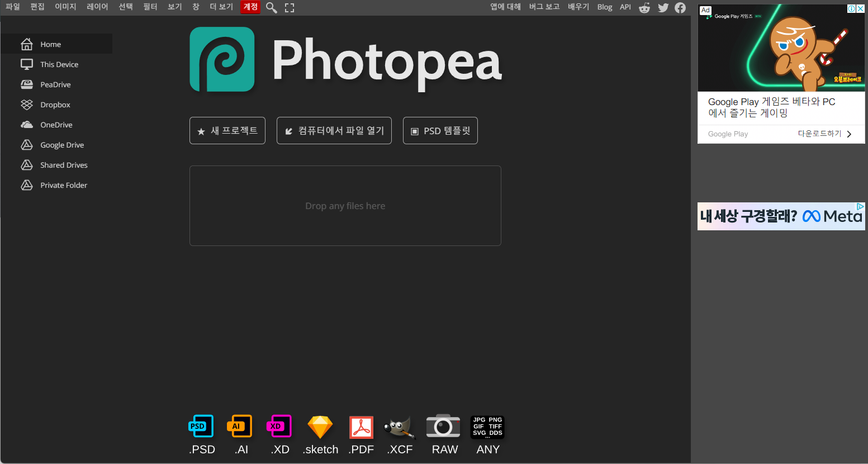Open the 창 menu
868x464 pixels.
point(196,7)
